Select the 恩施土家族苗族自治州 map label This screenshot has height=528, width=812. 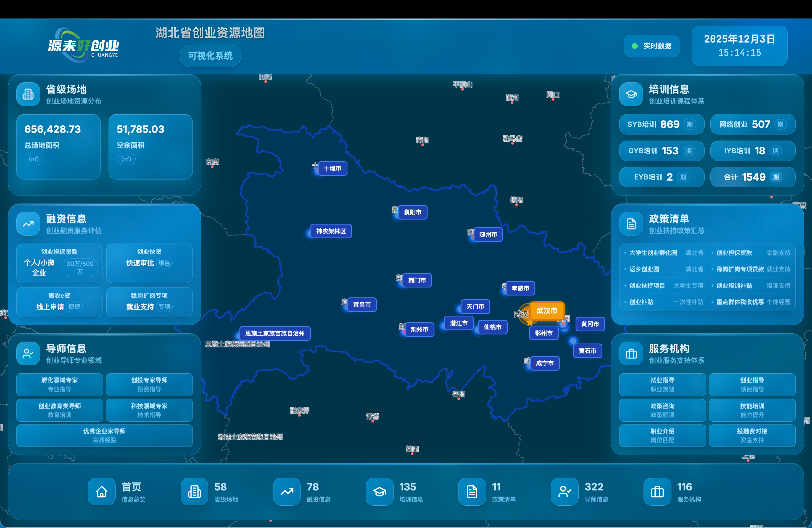pos(275,333)
